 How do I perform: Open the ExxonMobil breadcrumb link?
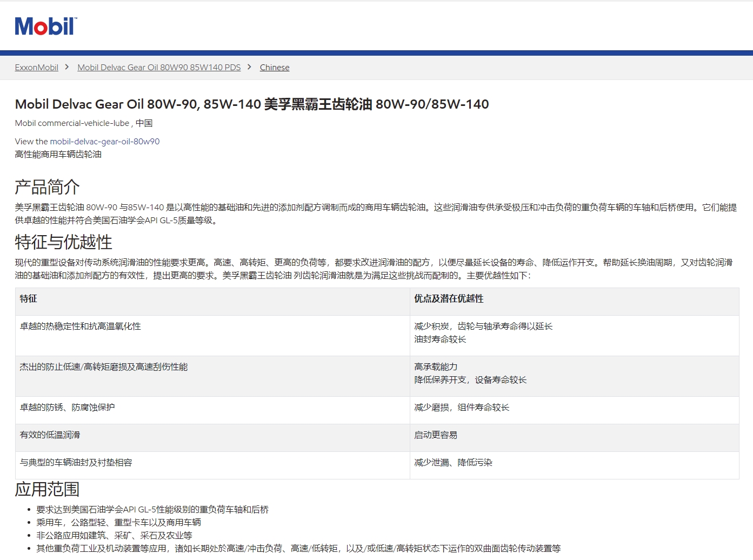(37, 68)
